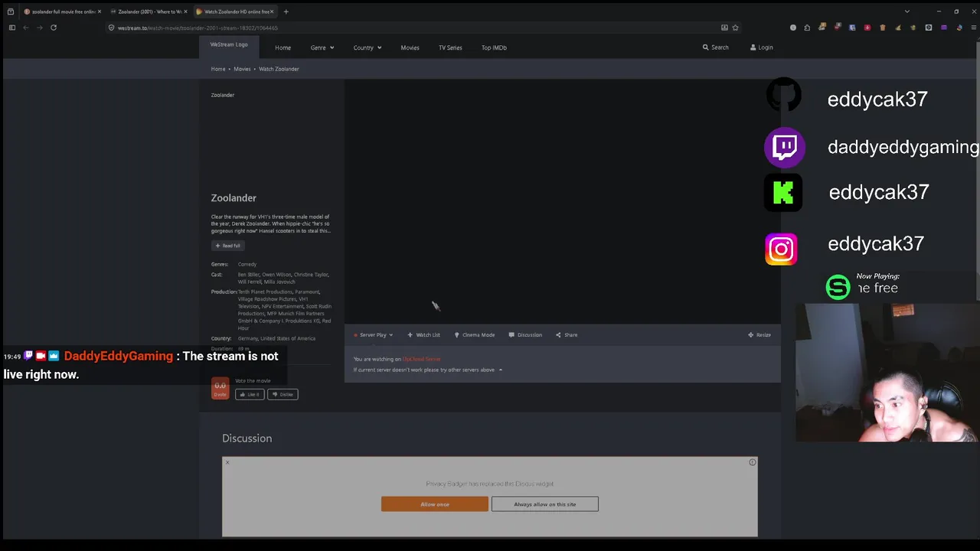Screen dimensions: 980x551
Task: Click Watch Zoolander breadcrumb text
Action: pyautogui.click(x=279, y=69)
